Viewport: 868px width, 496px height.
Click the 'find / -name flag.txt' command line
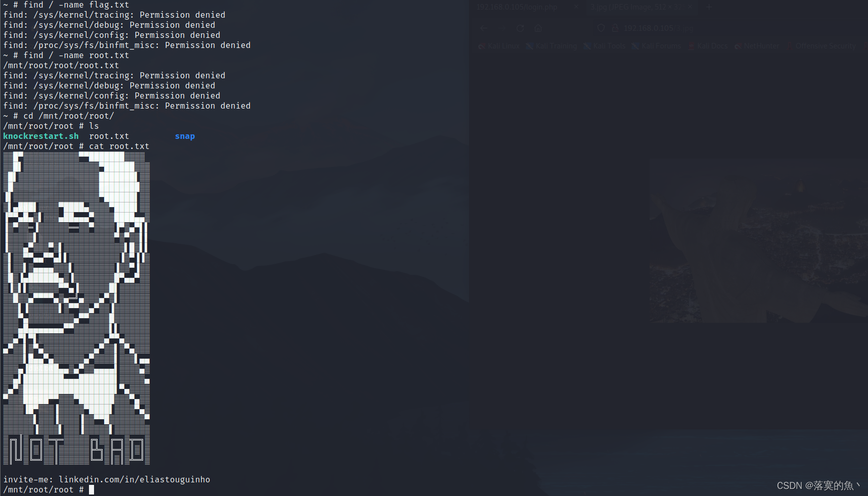(66, 5)
